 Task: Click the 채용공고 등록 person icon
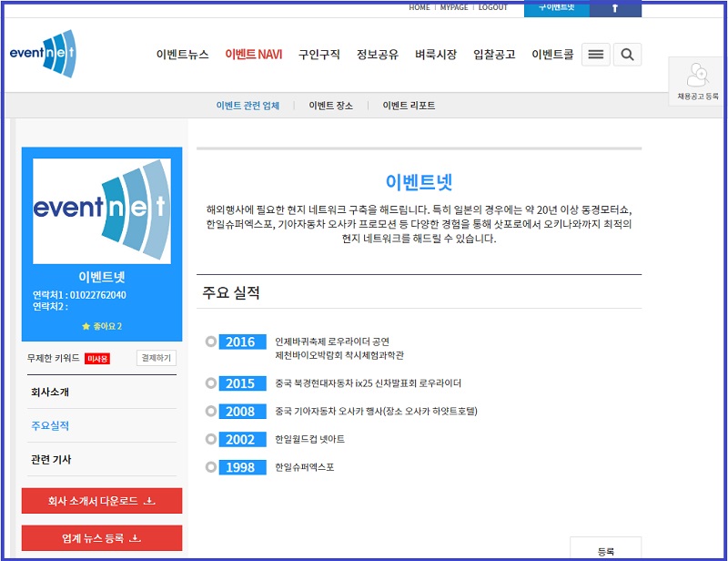click(698, 75)
